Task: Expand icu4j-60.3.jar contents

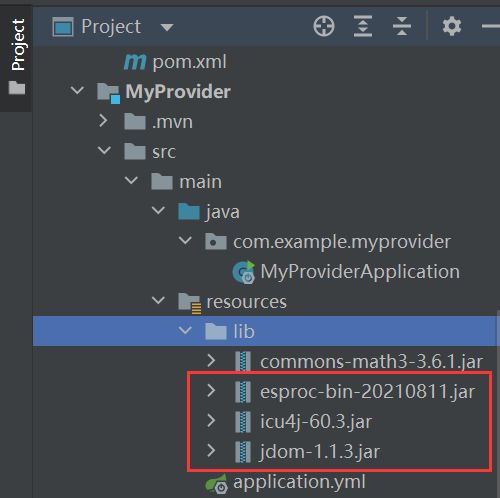Action: click(x=212, y=421)
